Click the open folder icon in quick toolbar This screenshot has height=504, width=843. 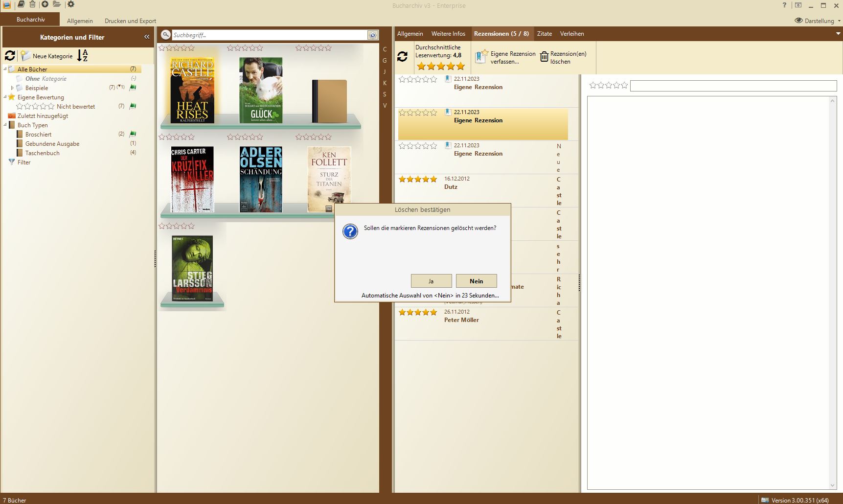pos(57,4)
